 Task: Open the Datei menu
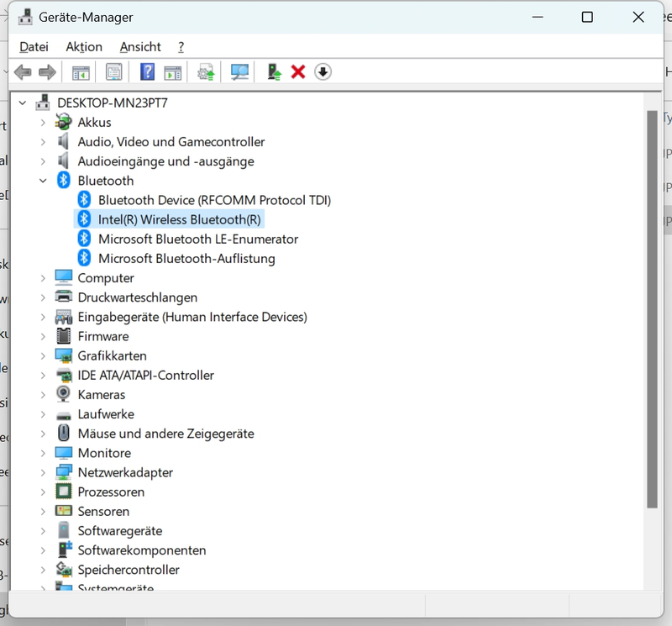34,47
